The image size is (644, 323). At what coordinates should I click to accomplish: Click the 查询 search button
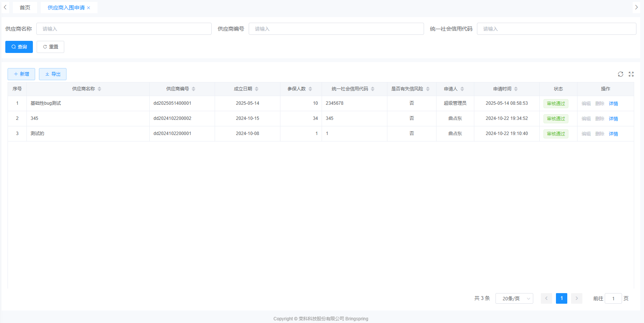(x=19, y=47)
